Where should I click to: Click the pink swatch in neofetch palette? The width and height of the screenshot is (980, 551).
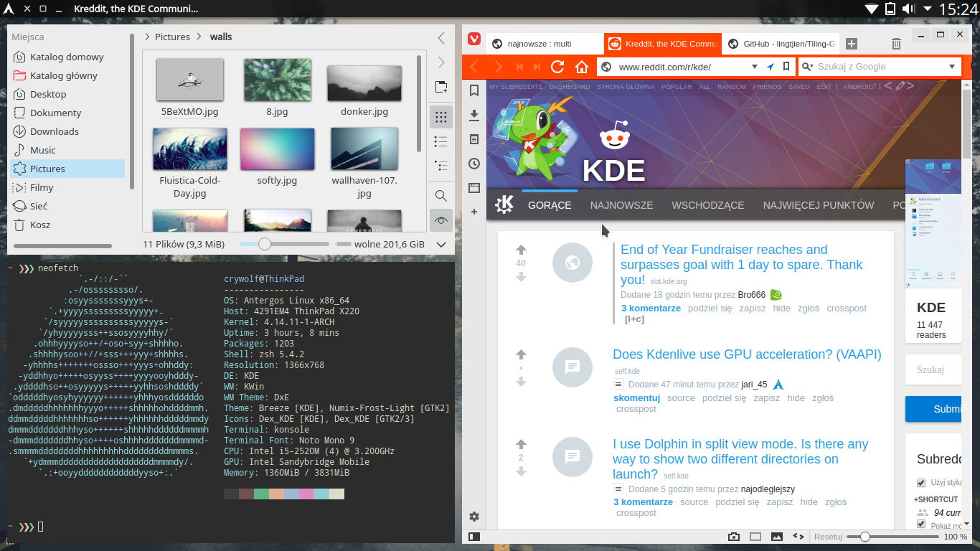click(x=306, y=494)
